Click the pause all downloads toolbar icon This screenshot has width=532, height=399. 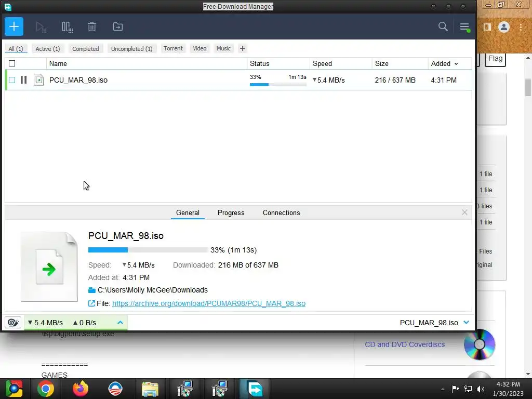pyautogui.click(x=67, y=27)
